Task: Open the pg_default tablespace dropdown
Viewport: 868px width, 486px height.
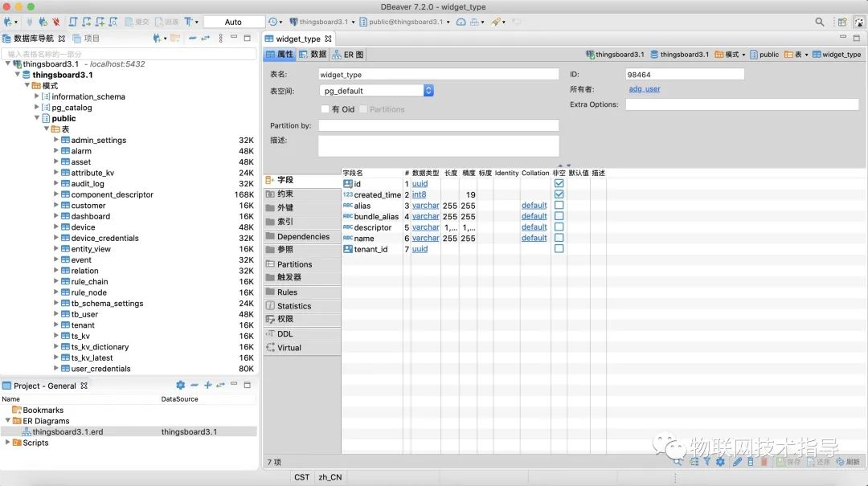Action: (x=428, y=91)
